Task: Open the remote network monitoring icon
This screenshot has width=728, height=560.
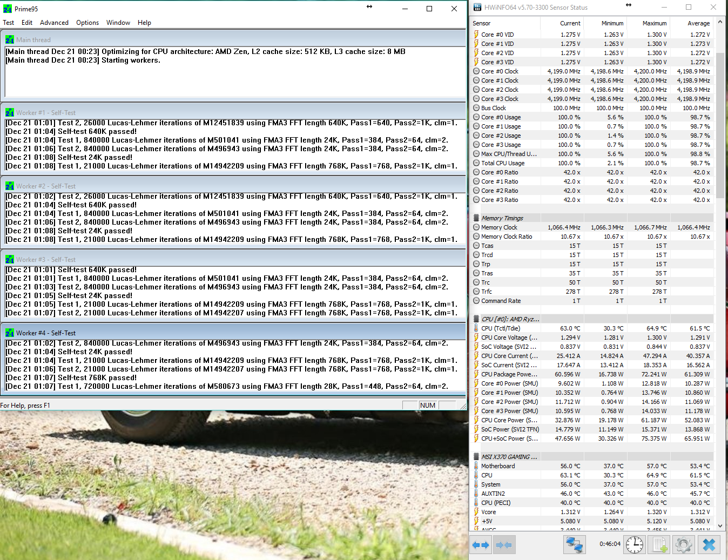Action: coord(575,545)
